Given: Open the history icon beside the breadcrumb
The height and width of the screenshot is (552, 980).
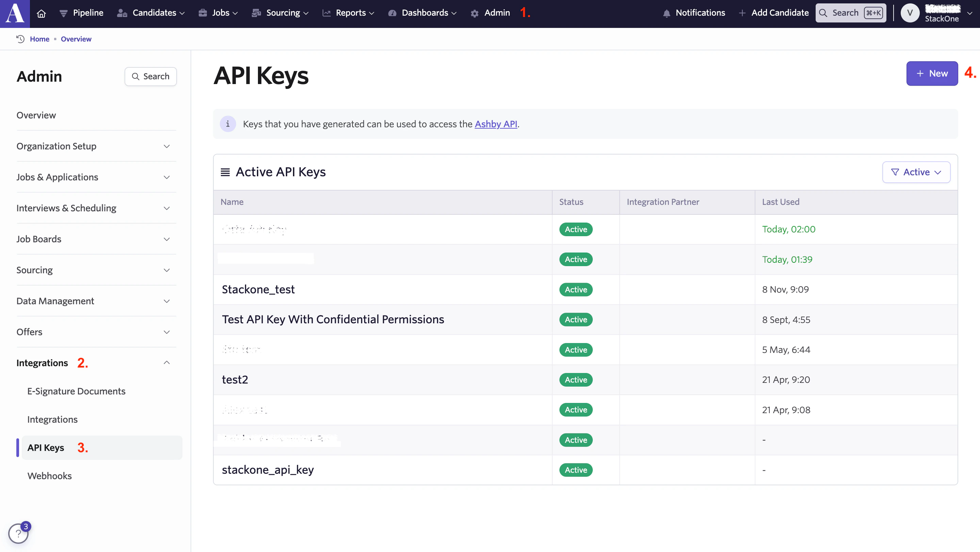Looking at the screenshot, I should click(20, 39).
